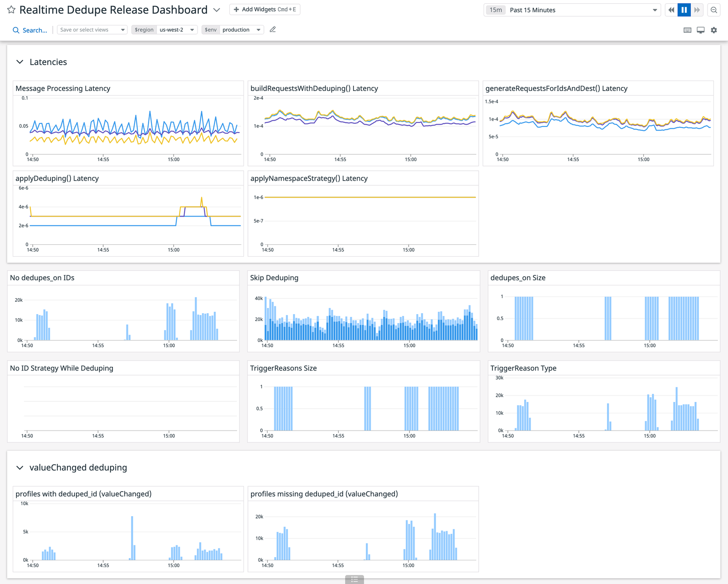Click the generateRequestsForIdsAndDest() Latency title
Viewport: 728px width, 584px height.
coord(556,88)
